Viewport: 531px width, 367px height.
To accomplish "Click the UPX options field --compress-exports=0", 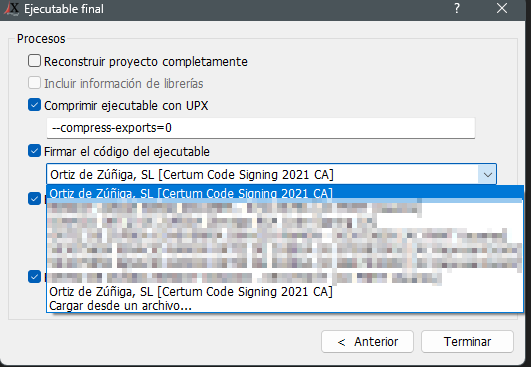I will [x=261, y=128].
